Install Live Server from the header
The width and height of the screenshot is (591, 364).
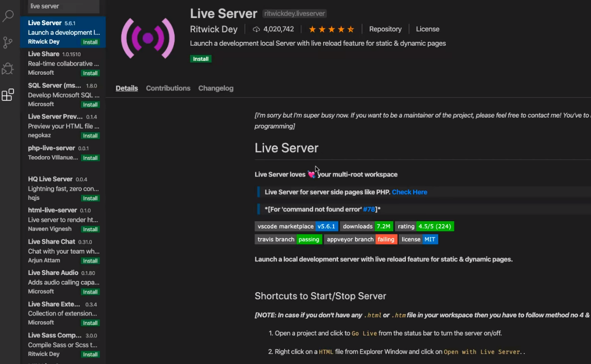click(x=201, y=59)
